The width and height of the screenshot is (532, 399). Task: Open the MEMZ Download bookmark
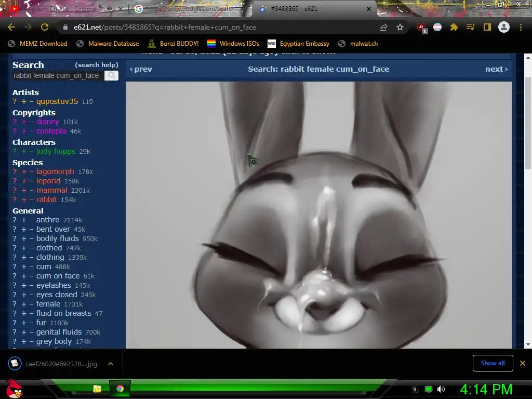[x=37, y=44]
